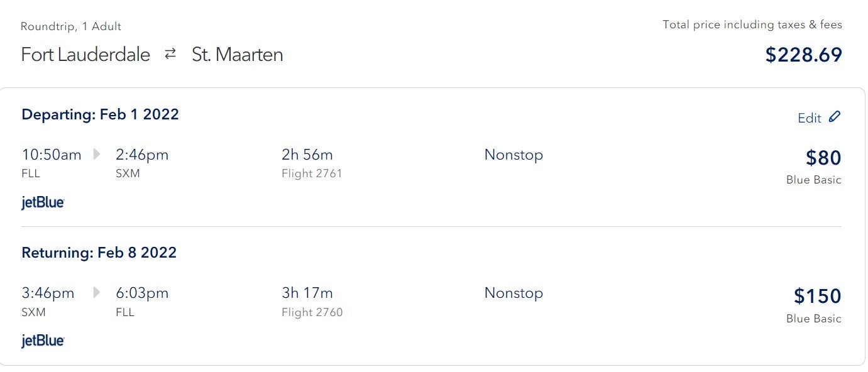Click the roundtrip swap arrows icon
The image size is (868, 372).
[x=170, y=55]
